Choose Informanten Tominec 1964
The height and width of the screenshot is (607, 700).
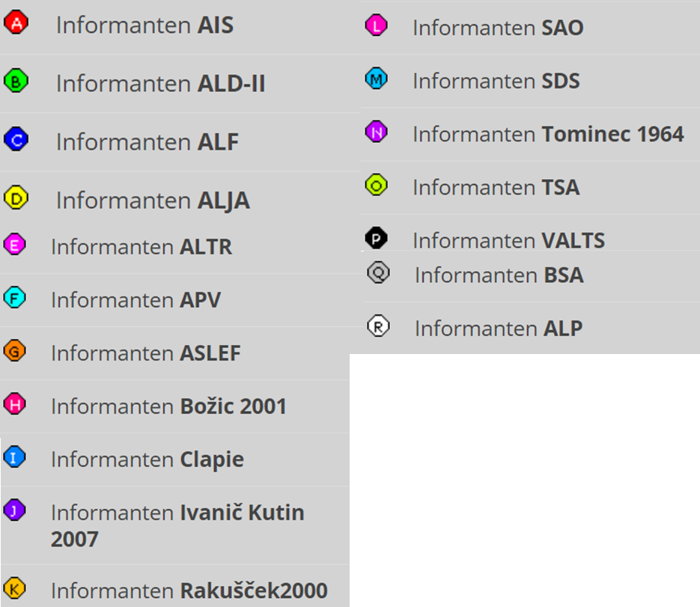[548, 134]
